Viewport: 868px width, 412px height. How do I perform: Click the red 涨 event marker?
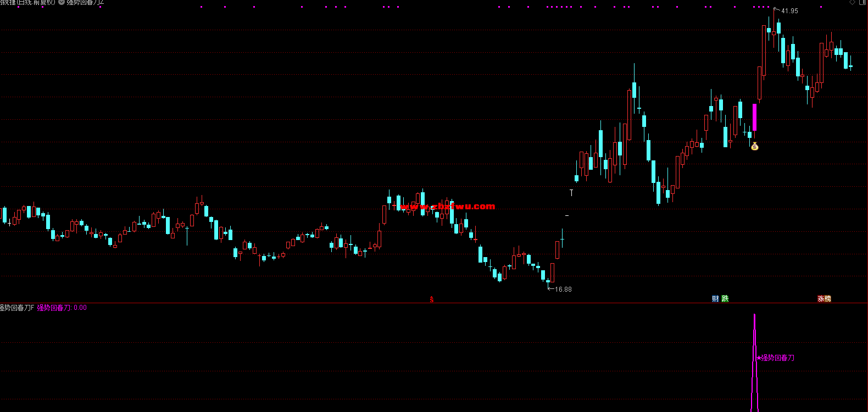pos(821,299)
